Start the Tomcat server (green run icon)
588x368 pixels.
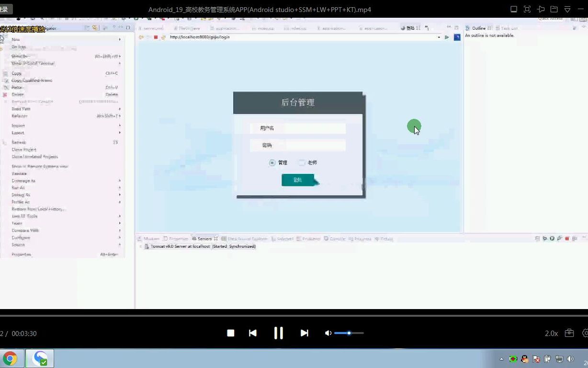pos(552,238)
